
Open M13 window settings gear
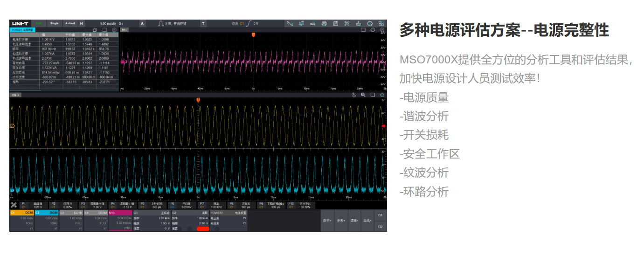pos(373,30)
